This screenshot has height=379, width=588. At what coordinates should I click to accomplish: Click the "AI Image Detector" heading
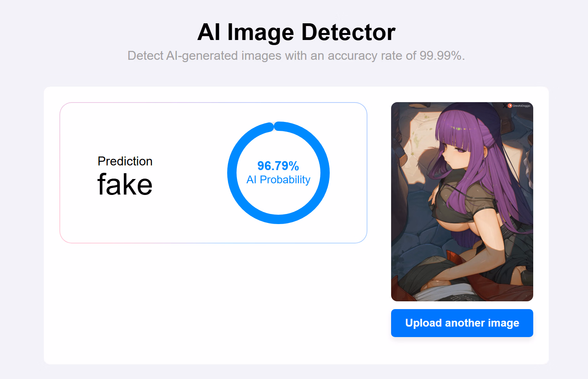(296, 32)
